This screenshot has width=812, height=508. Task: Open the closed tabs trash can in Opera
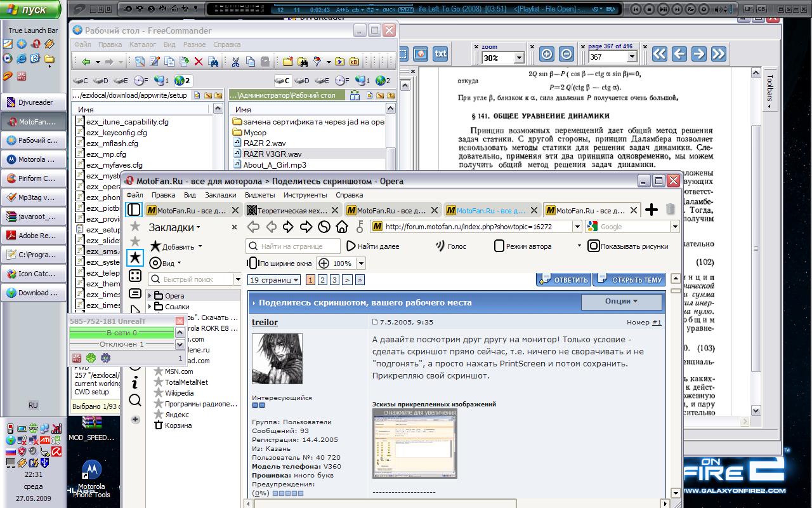click(x=671, y=210)
